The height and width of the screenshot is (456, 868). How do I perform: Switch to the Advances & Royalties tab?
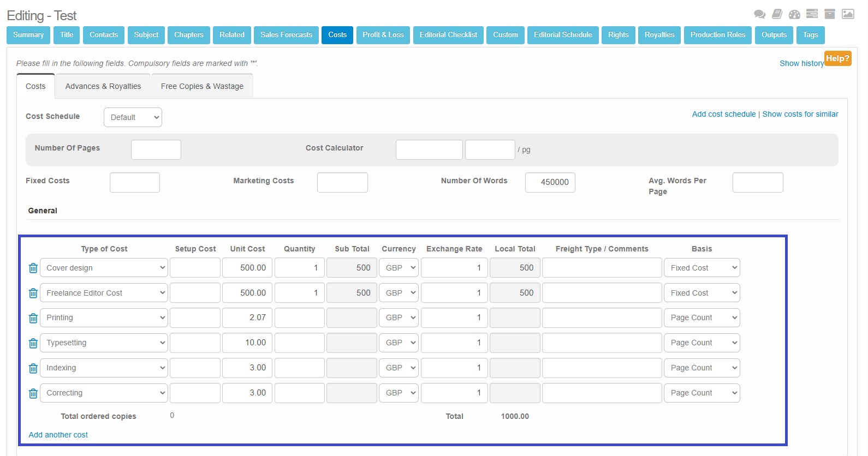[103, 86]
